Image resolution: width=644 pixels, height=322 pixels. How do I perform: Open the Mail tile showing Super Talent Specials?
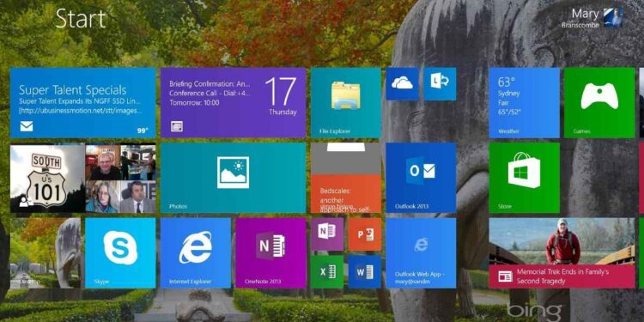82,103
